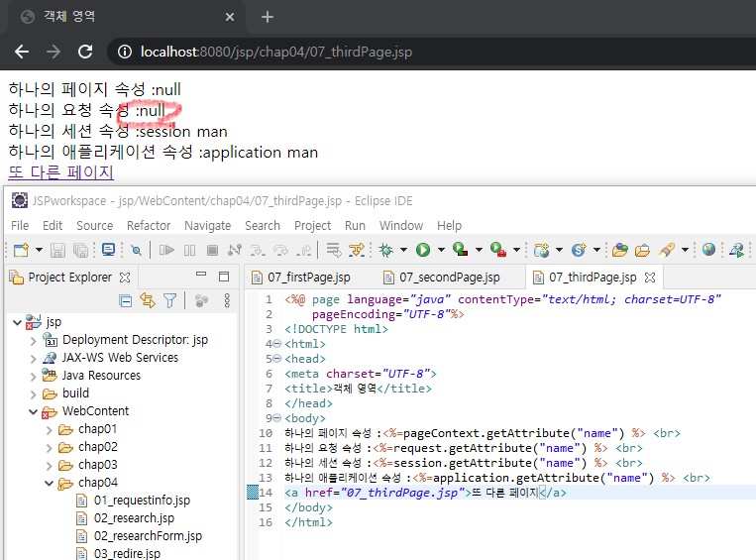Click the Terminate debug icon
This screenshot has width=756, height=560.
[x=212, y=250]
